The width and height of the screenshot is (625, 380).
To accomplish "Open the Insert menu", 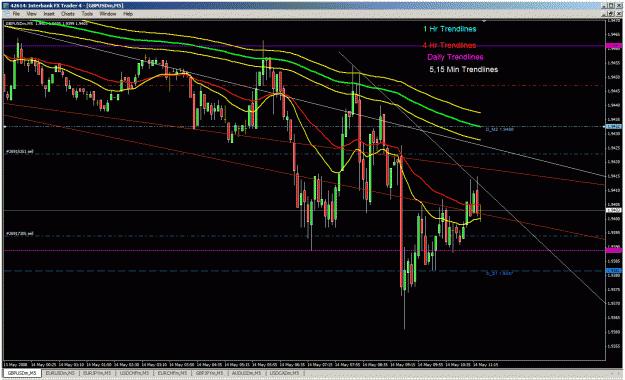I will click(49, 14).
